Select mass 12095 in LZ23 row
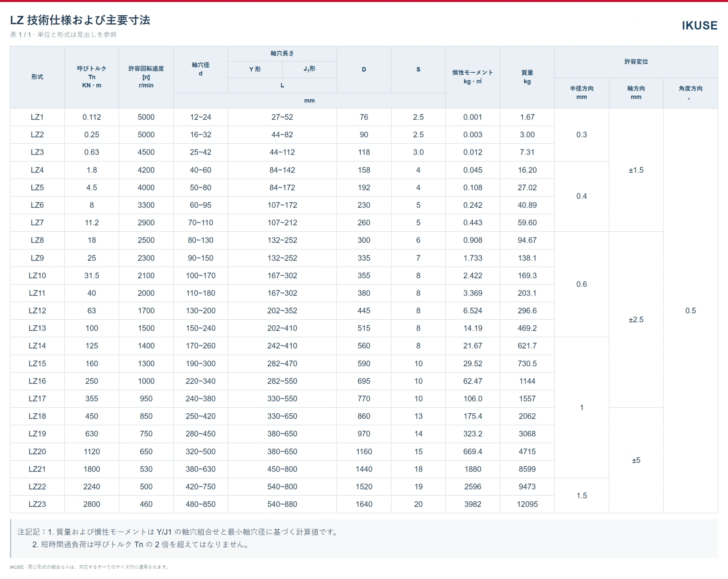Screen dimensions: 728x579 point(527,504)
